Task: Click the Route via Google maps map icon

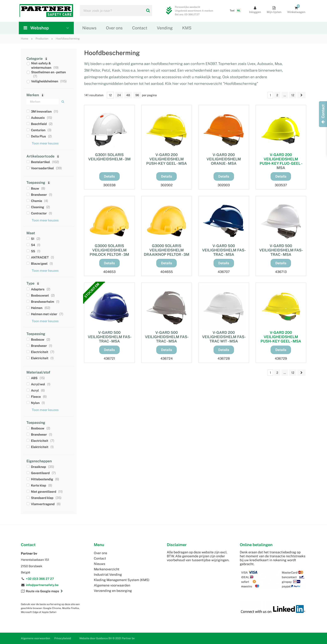Action: point(23,591)
